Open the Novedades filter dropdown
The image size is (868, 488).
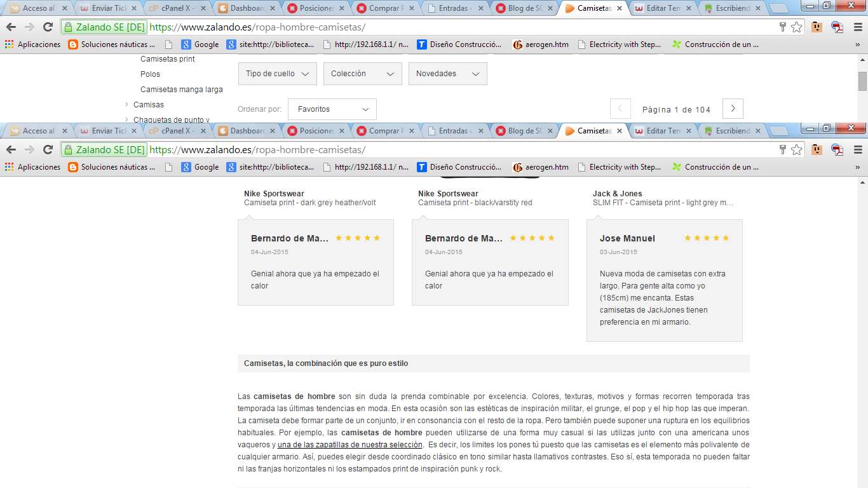448,74
